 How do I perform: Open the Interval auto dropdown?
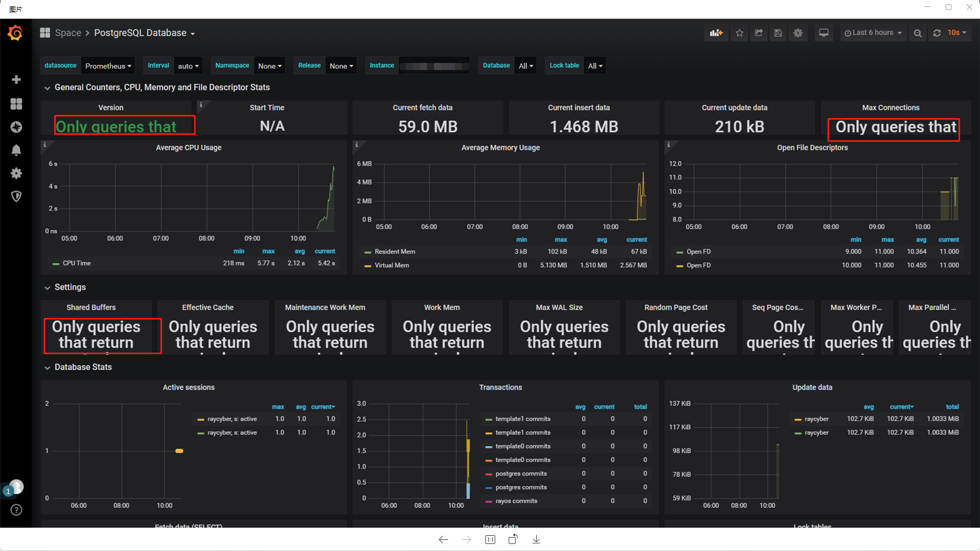(x=188, y=66)
